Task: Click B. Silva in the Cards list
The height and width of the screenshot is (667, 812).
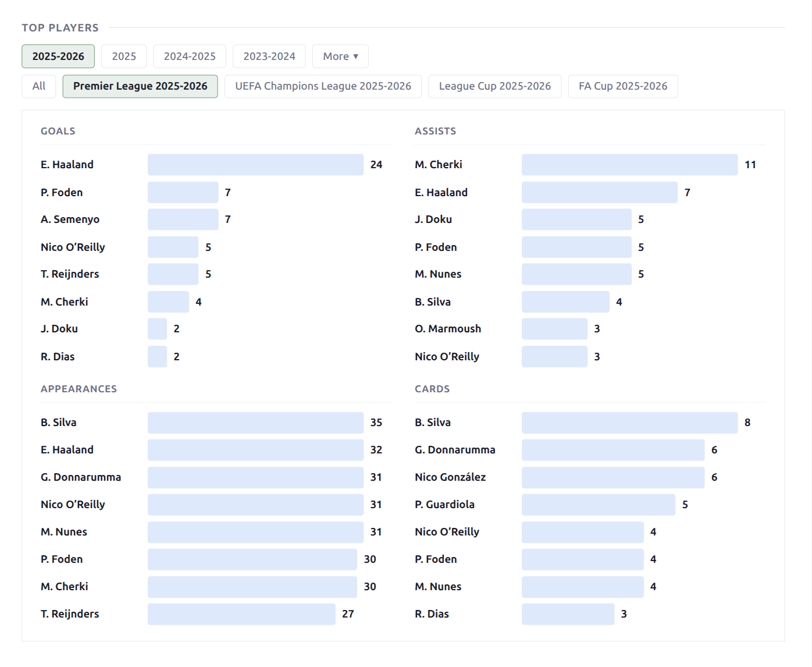Action: [x=433, y=423]
